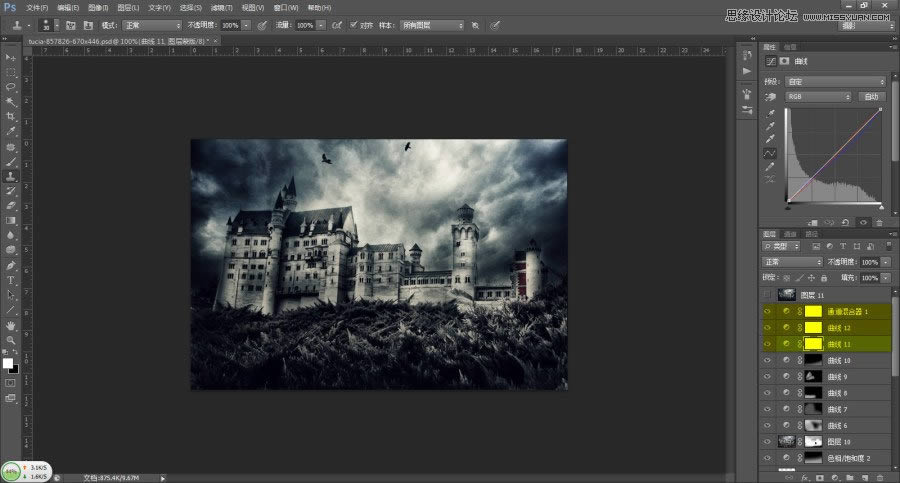Select the Move tool
This screenshot has width=900, height=483.
click(10, 59)
